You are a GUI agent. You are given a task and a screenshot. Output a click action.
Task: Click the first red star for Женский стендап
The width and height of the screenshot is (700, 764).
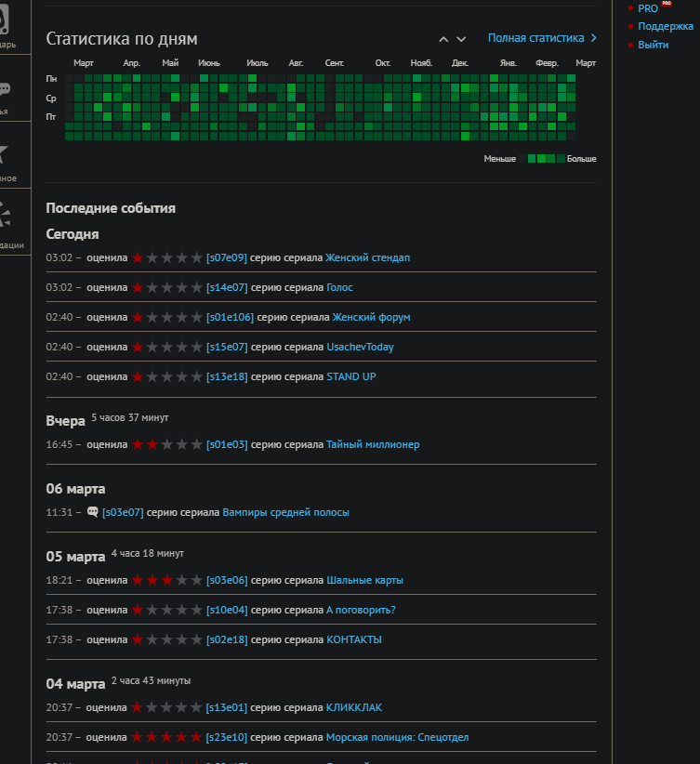138,257
